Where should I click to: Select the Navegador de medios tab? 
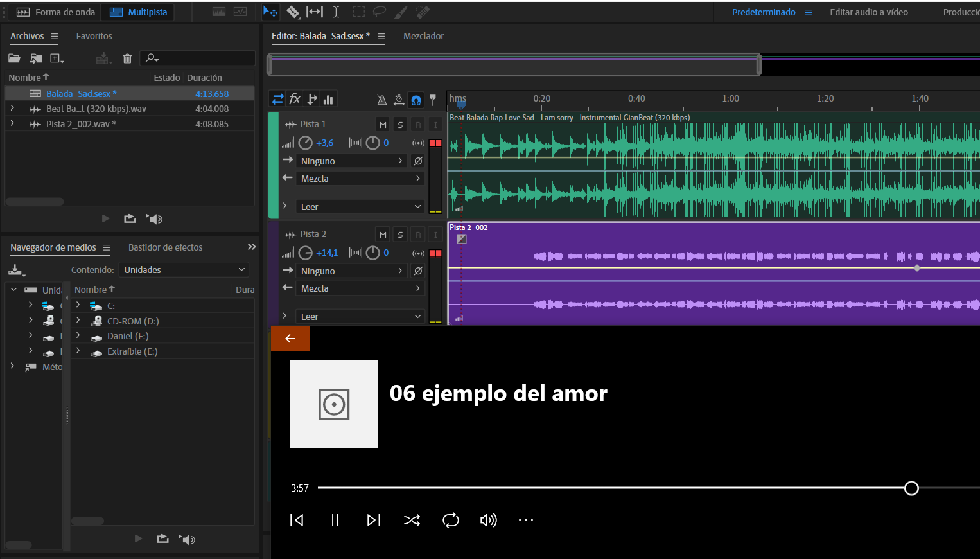[53, 248]
